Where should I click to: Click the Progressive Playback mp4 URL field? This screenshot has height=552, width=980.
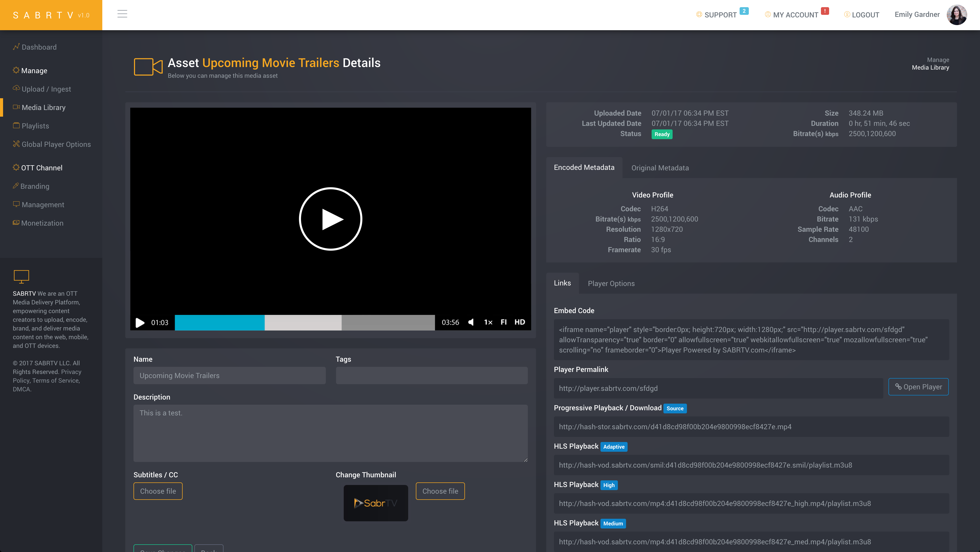tap(751, 427)
